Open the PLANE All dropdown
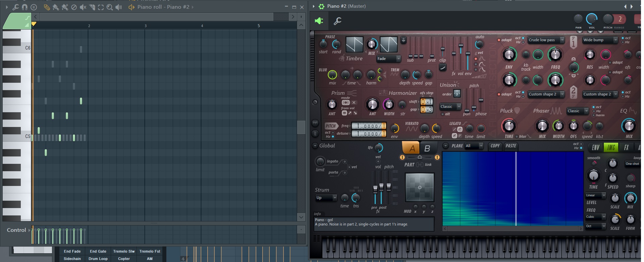This screenshot has height=262, width=644. 474,146
